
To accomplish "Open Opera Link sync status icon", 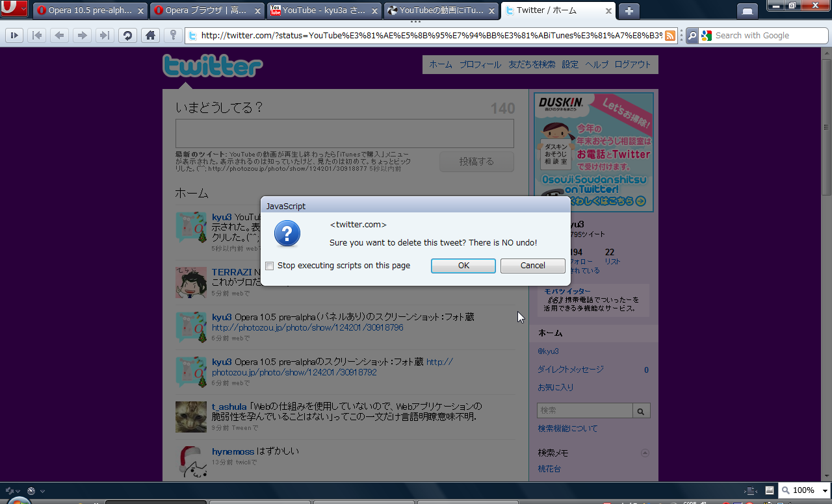I will (x=10, y=490).
